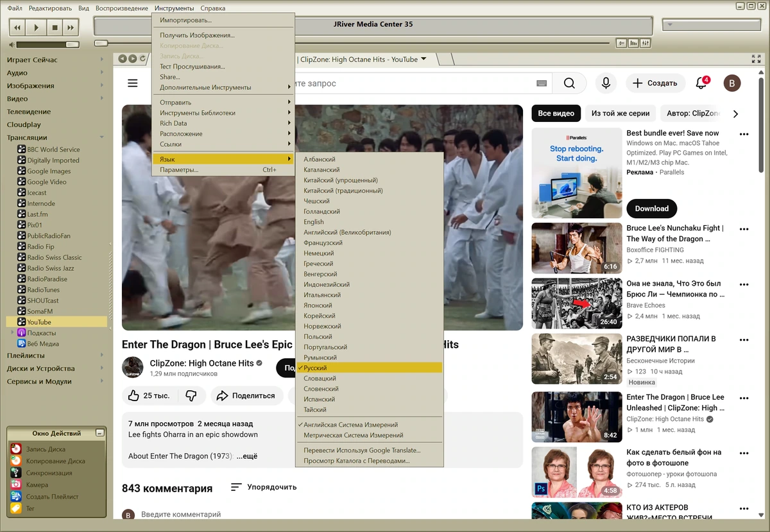The image size is (770, 532).
Task: Select Русский language option
Action: click(370, 368)
